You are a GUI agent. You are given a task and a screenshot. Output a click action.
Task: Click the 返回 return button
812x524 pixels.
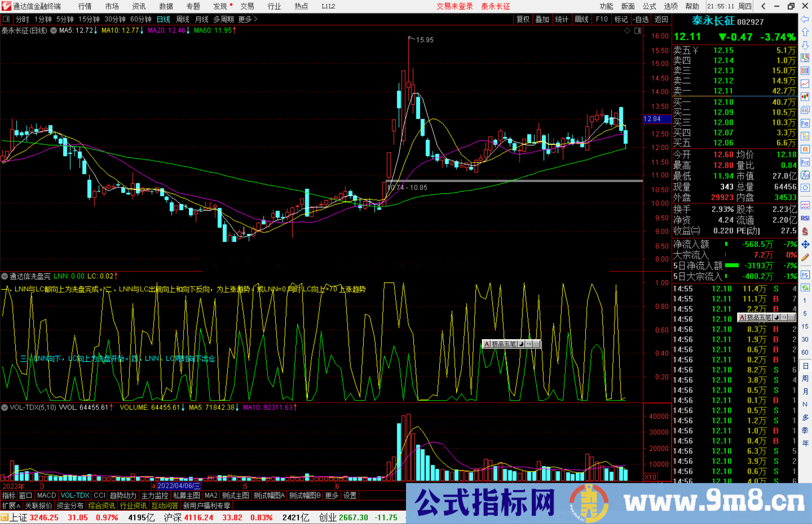tap(661, 19)
